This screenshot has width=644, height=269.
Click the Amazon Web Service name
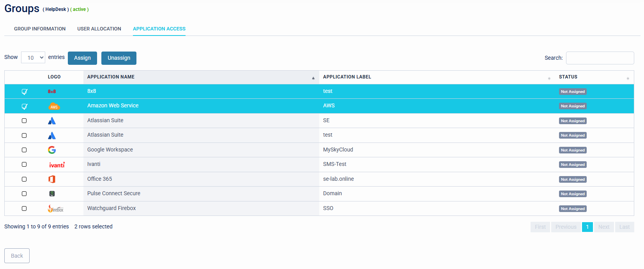(x=113, y=105)
